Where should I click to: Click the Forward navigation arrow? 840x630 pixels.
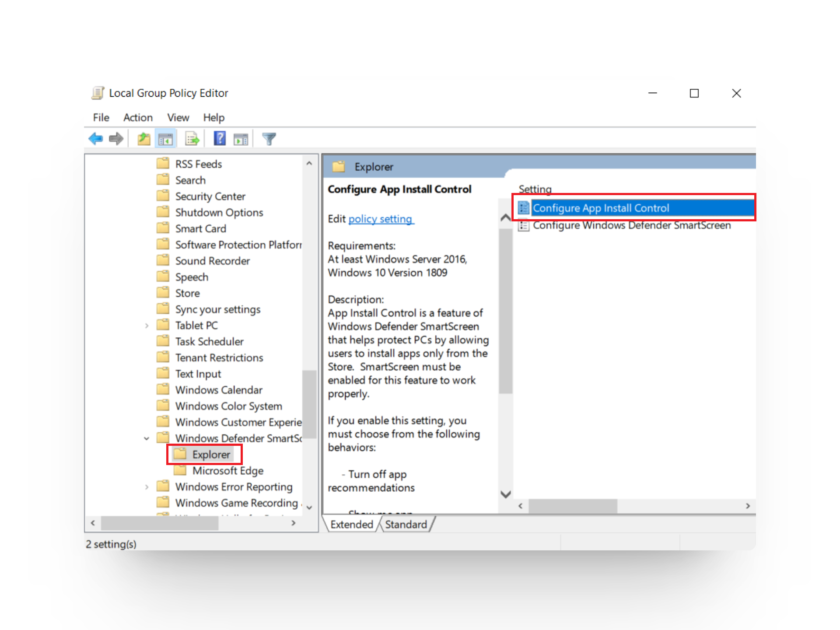(116, 138)
